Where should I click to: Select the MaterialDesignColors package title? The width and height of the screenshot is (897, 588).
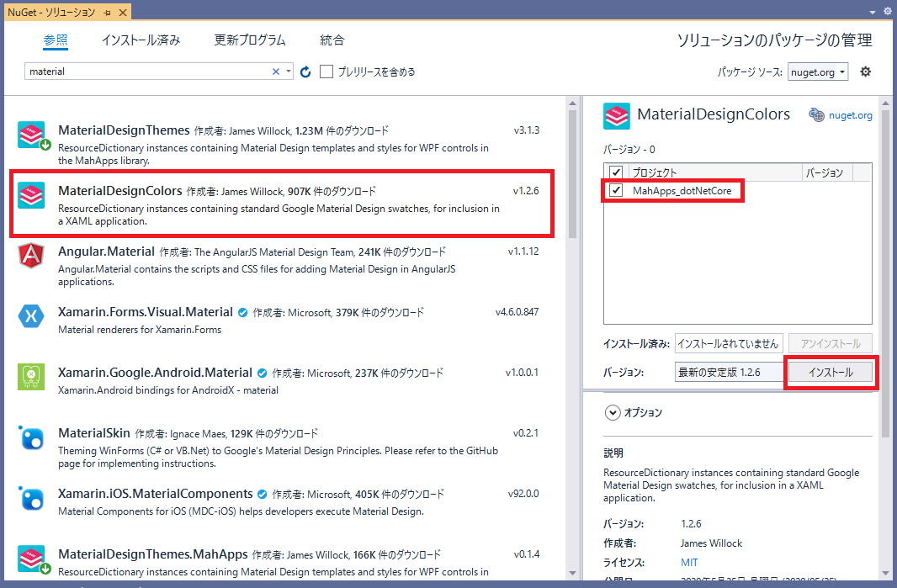pos(120,191)
